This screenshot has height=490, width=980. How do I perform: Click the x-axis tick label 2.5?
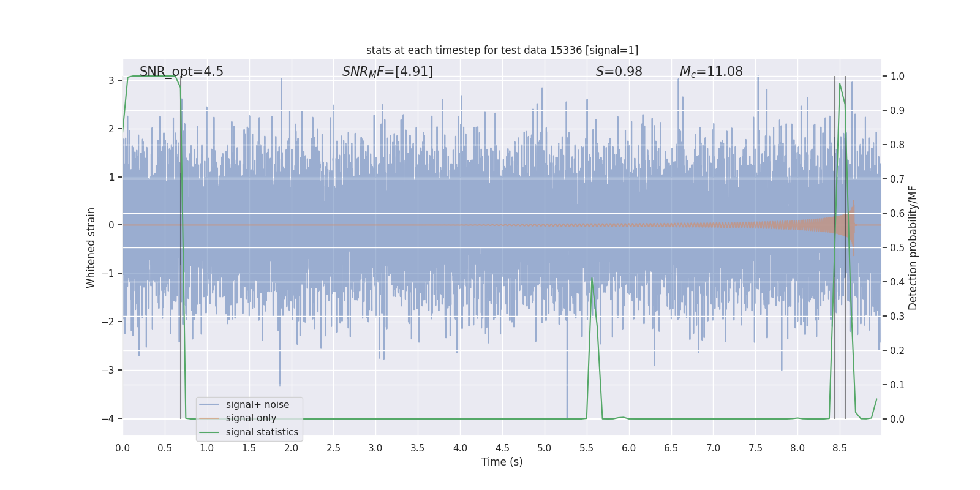(x=333, y=448)
